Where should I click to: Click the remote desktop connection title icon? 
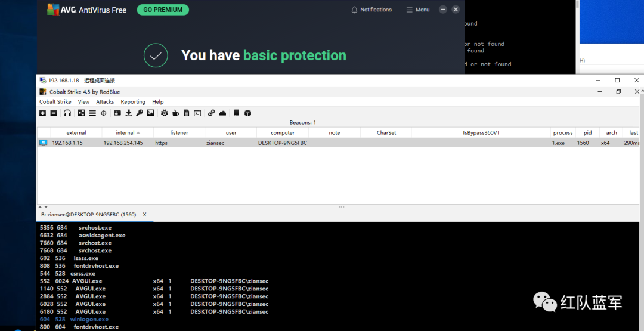43,81
